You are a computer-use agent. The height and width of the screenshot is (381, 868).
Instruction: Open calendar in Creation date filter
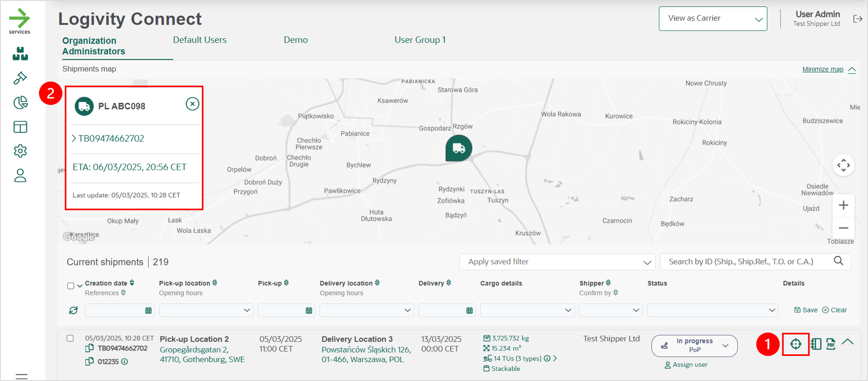pos(148,310)
